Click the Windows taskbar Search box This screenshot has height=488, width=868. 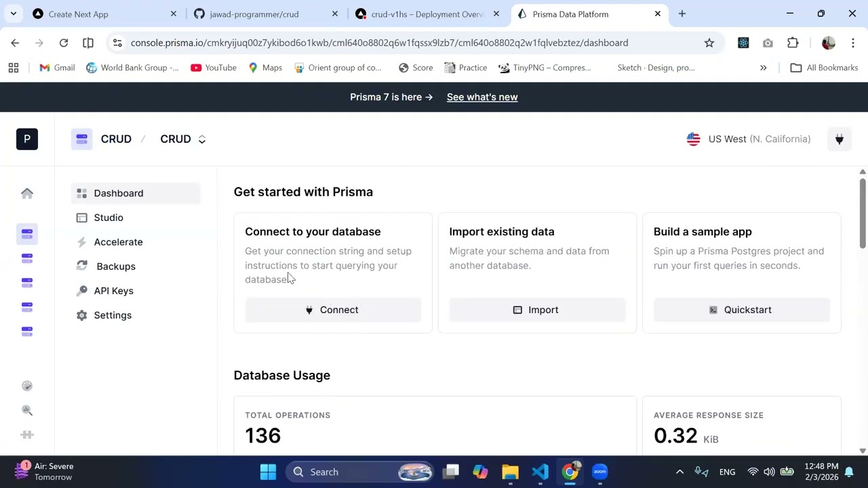pos(361,472)
